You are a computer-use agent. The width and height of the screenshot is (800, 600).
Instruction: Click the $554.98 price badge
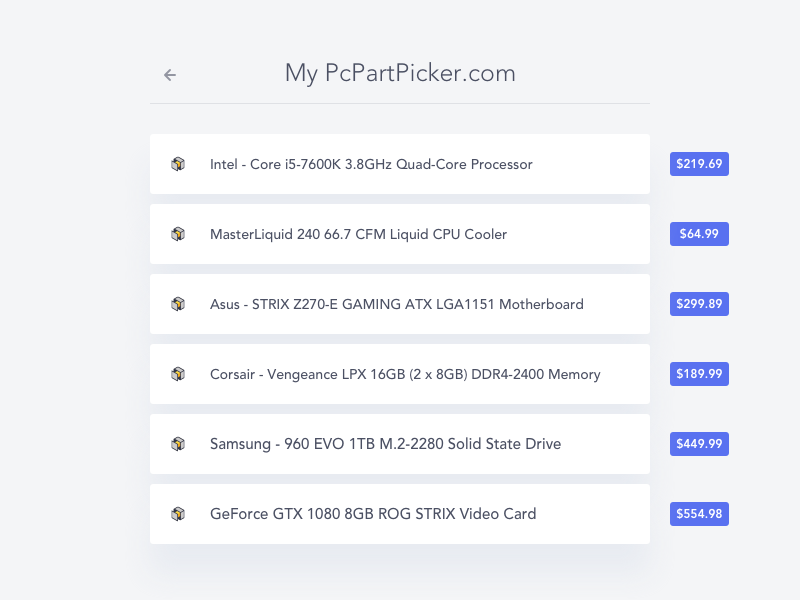699,513
